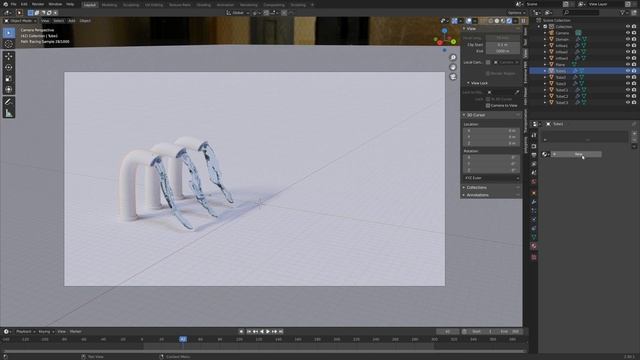Switch to Shading workspace tab
Screen dimensions: 640x360
(x=204, y=5)
